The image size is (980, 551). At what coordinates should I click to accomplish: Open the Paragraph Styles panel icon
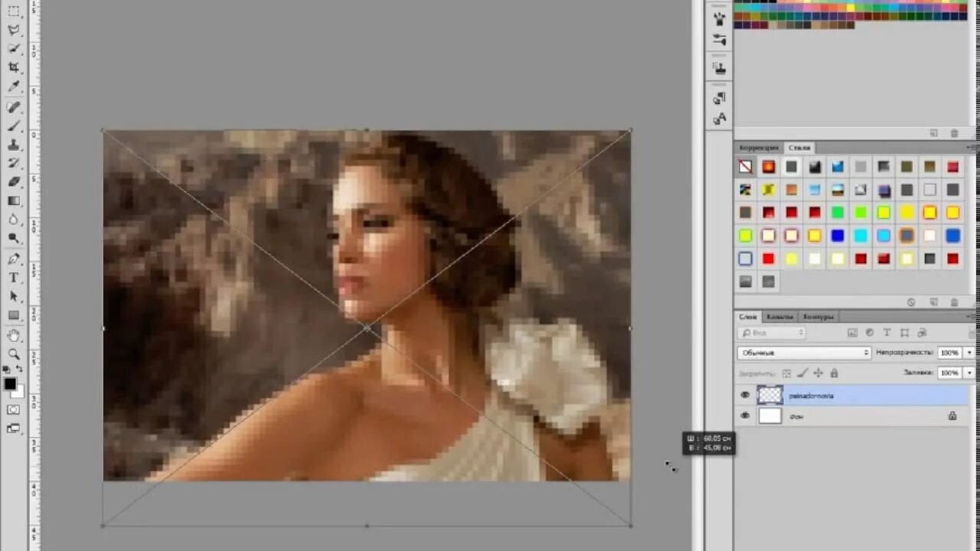tap(719, 98)
